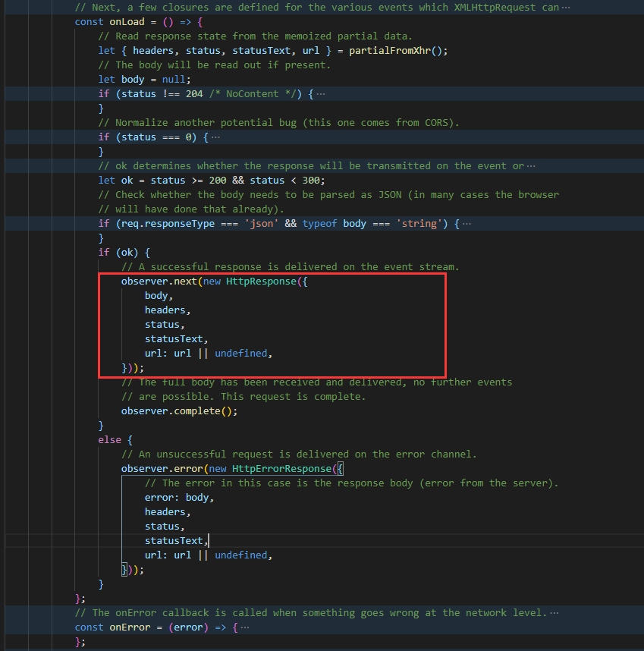The image size is (644, 651).
Task: Click the 'json' string literal
Action: [259, 223]
